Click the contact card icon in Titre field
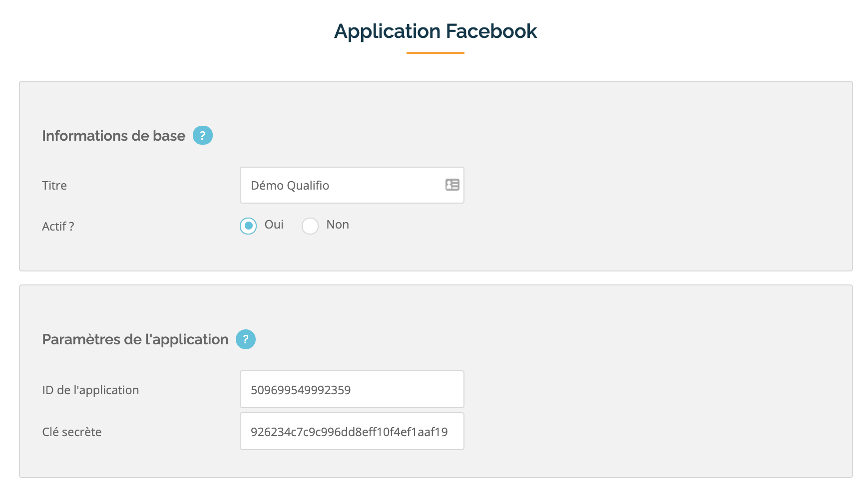Image resolution: width=868 pixels, height=500 pixels. pyautogui.click(x=452, y=185)
